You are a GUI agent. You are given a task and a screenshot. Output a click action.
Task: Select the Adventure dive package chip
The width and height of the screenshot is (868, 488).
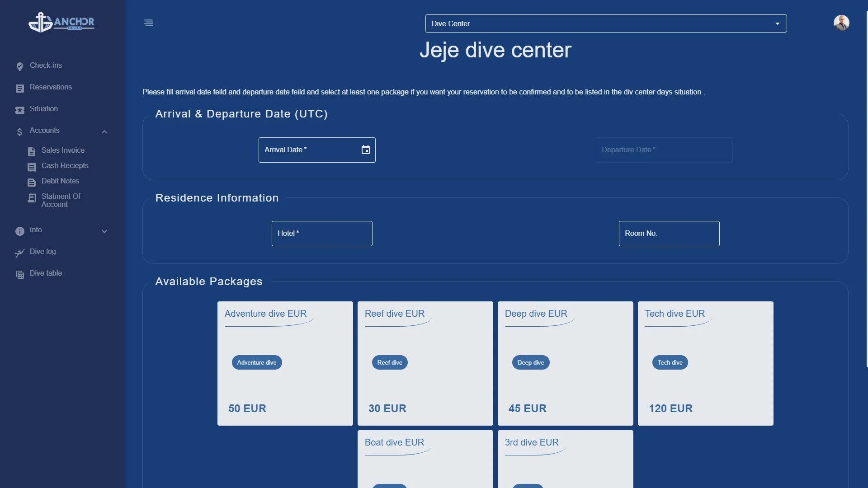pos(256,362)
